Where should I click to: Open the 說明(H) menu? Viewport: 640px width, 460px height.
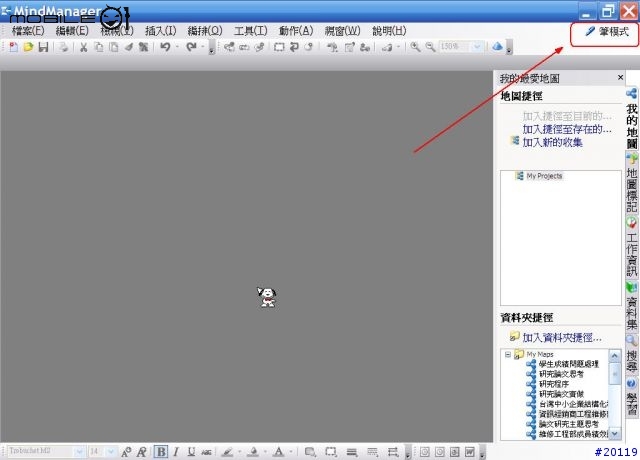point(389,31)
